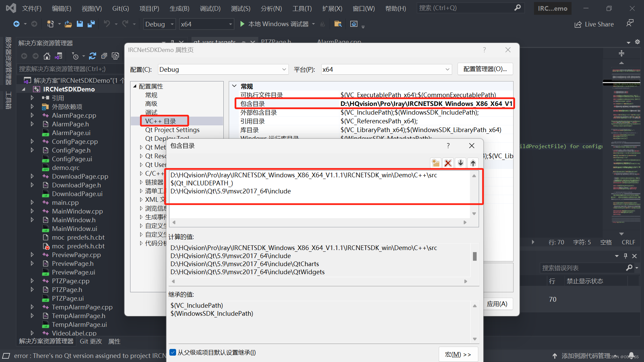Navigate backward toolbar arrow
Viewport: 644px width, 362px height.
[x=16, y=24]
